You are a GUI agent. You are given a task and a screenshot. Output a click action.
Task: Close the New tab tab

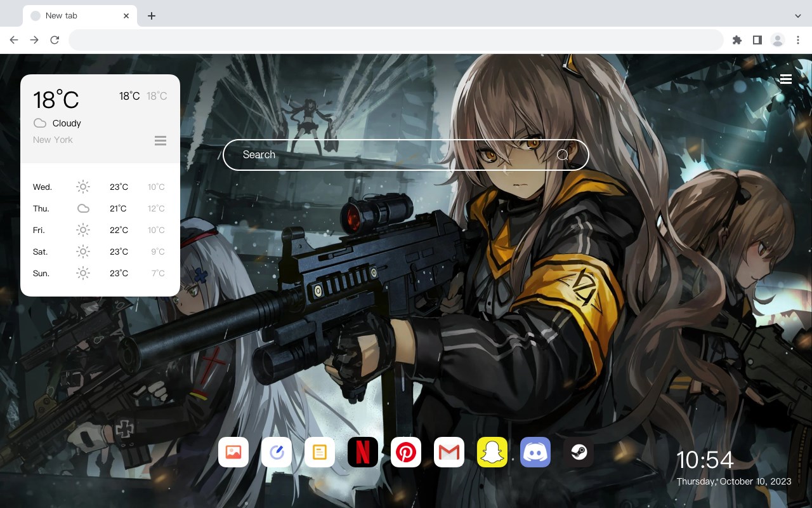(127, 16)
